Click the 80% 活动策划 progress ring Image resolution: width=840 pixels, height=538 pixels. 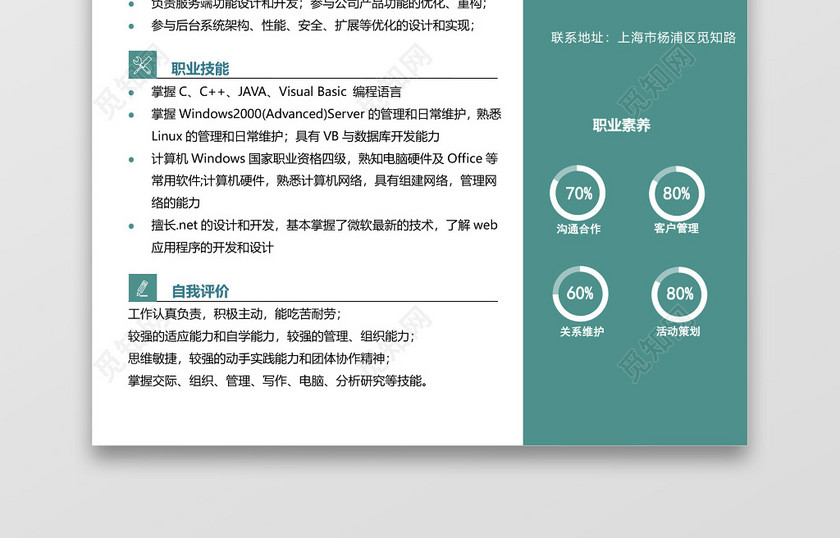point(679,294)
